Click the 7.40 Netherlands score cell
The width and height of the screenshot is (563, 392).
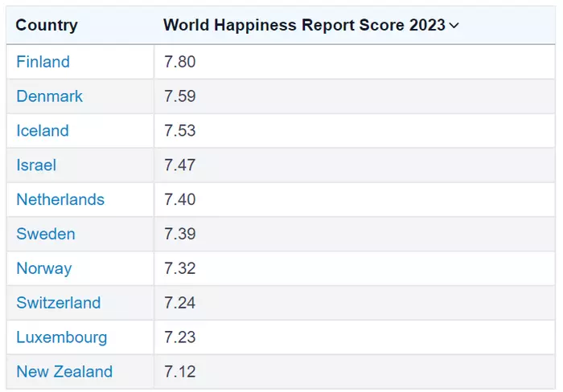[355, 199]
